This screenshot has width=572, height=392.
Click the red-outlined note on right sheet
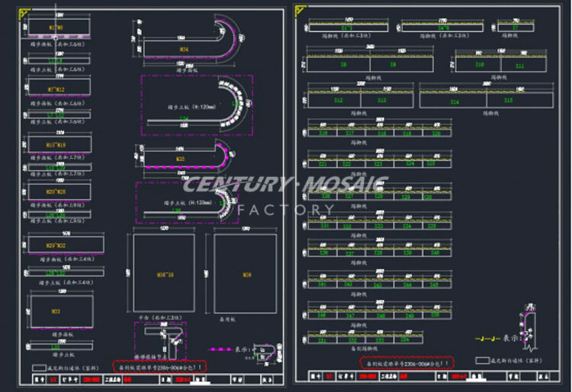[x=407, y=363]
